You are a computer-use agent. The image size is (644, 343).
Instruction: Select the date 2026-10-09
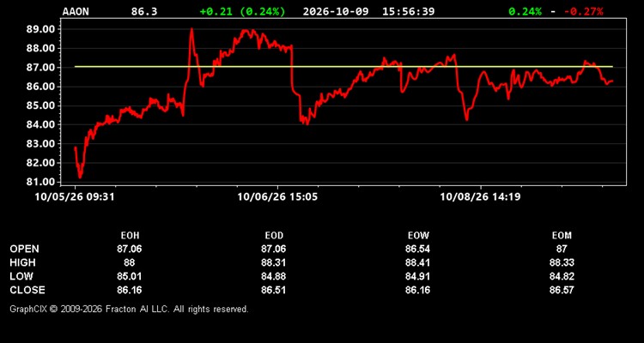coord(337,11)
